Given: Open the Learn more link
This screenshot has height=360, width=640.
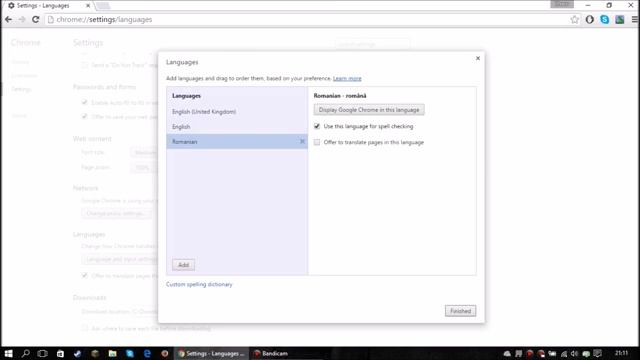Looking at the screenshot, I should [x=347, y=78].
